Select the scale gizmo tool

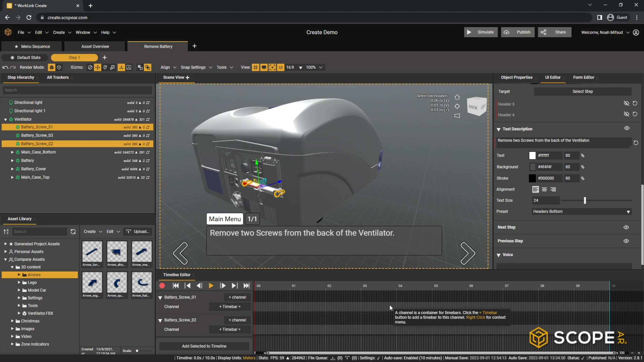[112, 67]
